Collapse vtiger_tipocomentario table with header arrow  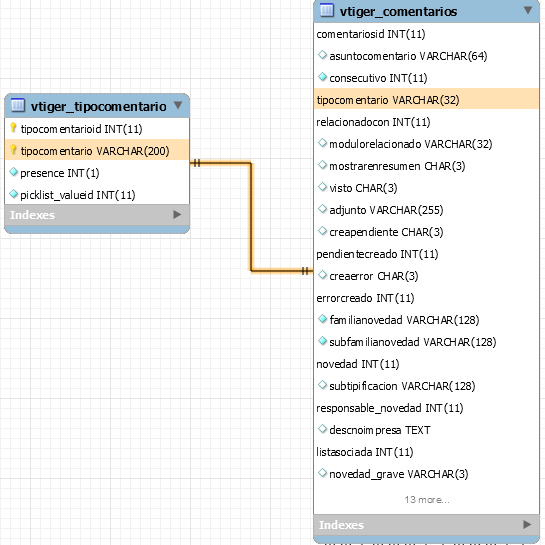click(178, 105)
